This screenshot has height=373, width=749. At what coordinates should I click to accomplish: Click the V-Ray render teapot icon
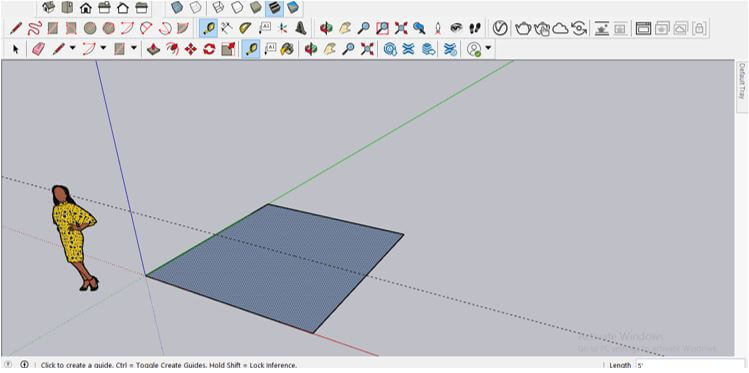[x=523, y=28]
